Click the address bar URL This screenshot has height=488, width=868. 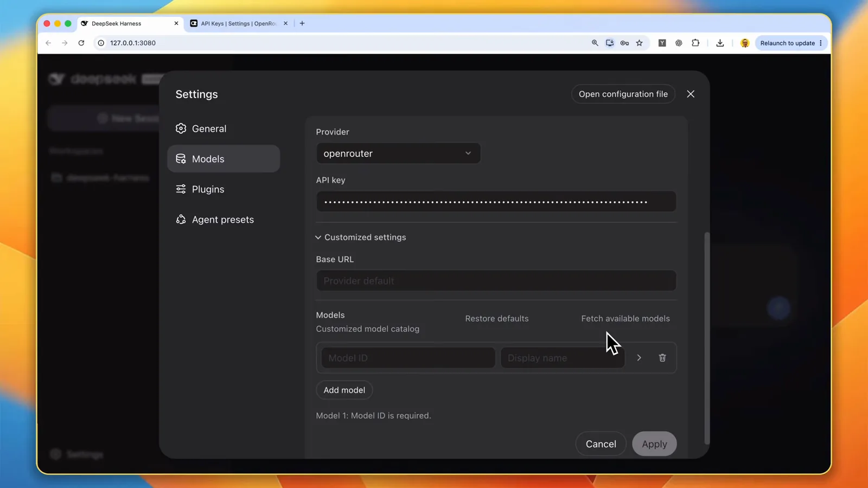tap(133, 43)
